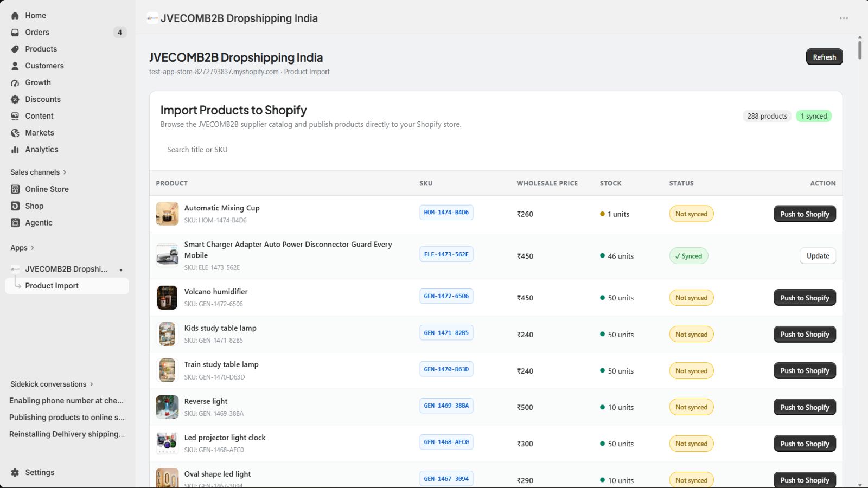
Task: Click the Refresh button
Action: (x=824, y=57)
